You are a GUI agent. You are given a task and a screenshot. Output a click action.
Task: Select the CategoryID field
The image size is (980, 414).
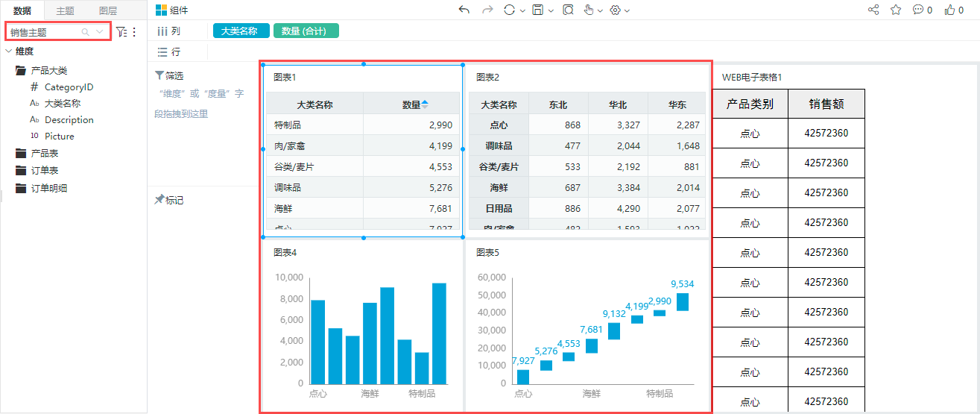69,87
